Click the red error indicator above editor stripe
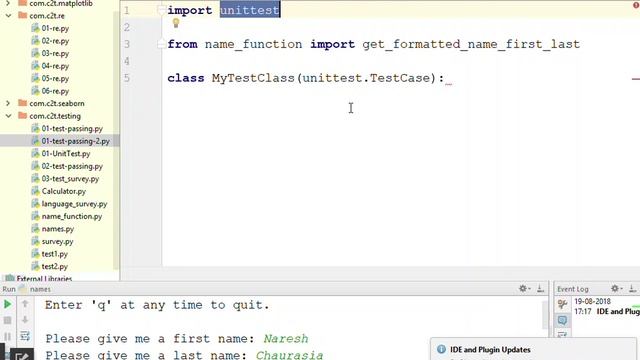The image size is (640, 360). click(x=636, y=4)
